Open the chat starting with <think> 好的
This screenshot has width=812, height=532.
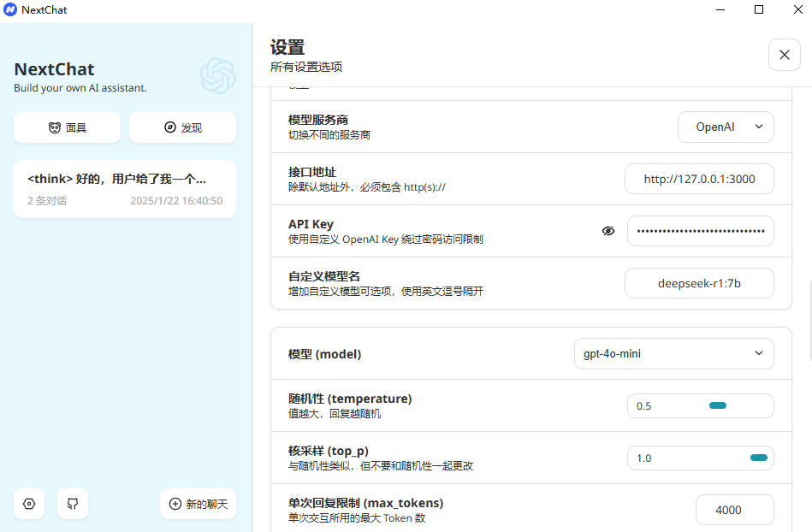point(125,189)
